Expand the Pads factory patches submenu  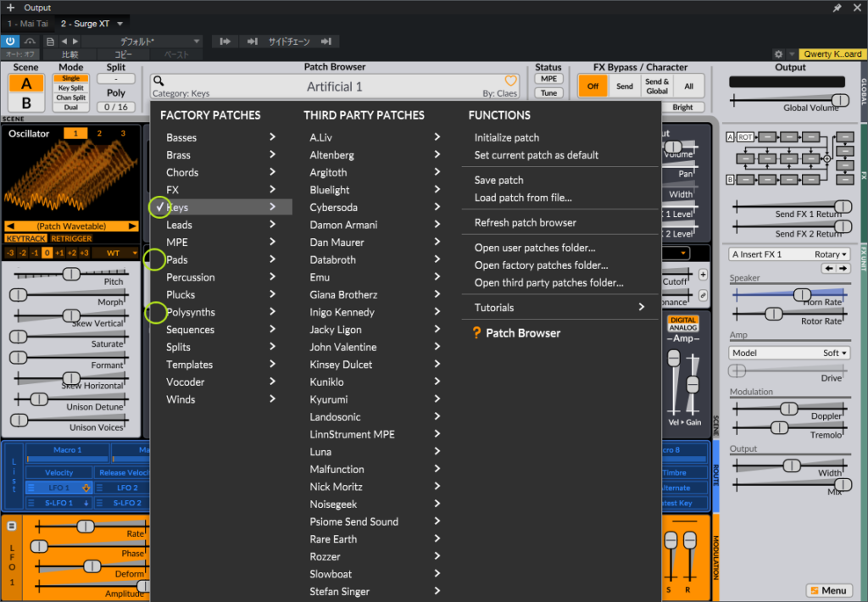tap(220, 259)
